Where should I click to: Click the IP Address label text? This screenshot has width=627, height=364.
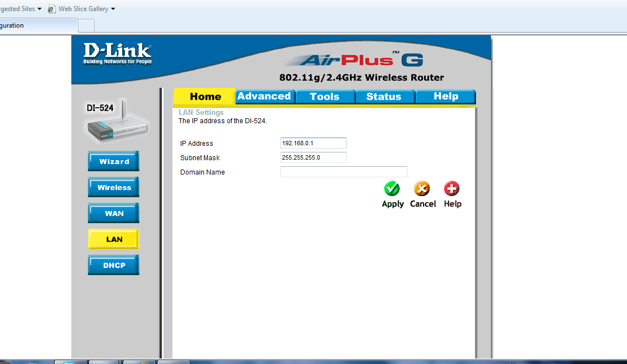(x=196, y=144)
